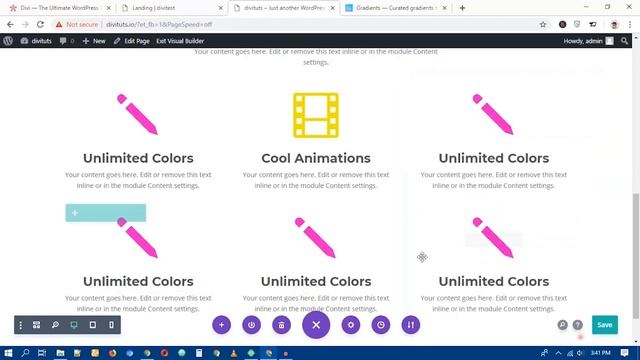
Task: Open the New menu in admin bar
Action: 94,41
